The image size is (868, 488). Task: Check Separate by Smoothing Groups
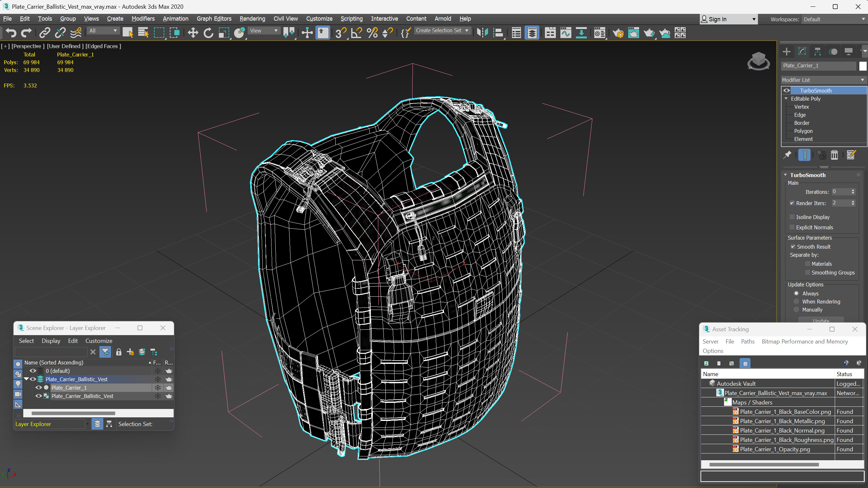(x=807, y=273)
